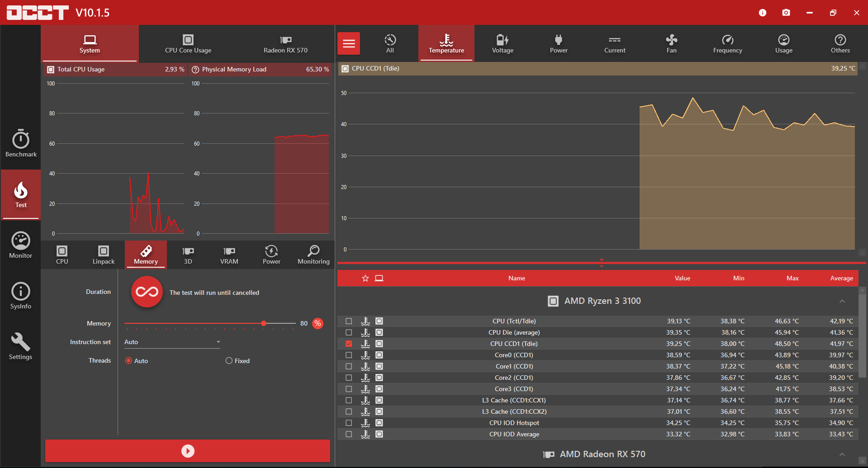Click chip icon in Core0 (CCD1) row
This screenshot has height=468, width=868.
379,355
